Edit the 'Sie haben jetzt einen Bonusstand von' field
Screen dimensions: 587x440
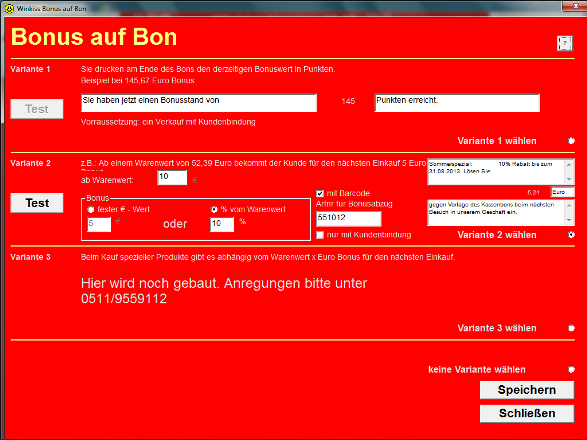[199, 103]
